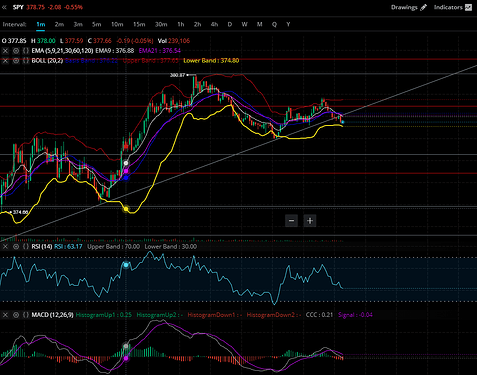Select the D daily interval
This screenshot has height=375, width=477.
(x=230, y=24)
